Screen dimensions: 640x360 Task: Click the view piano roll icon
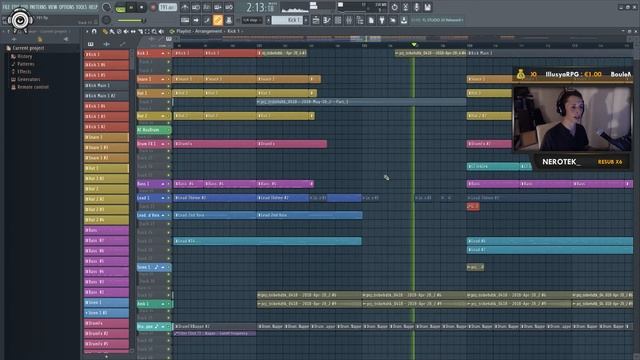(x=327, y=20)
